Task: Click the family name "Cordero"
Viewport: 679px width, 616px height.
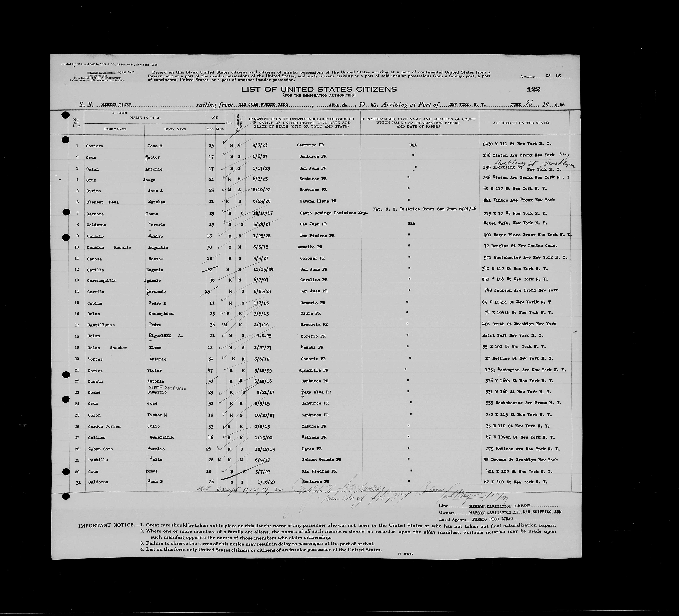Action: click(95, 146)
